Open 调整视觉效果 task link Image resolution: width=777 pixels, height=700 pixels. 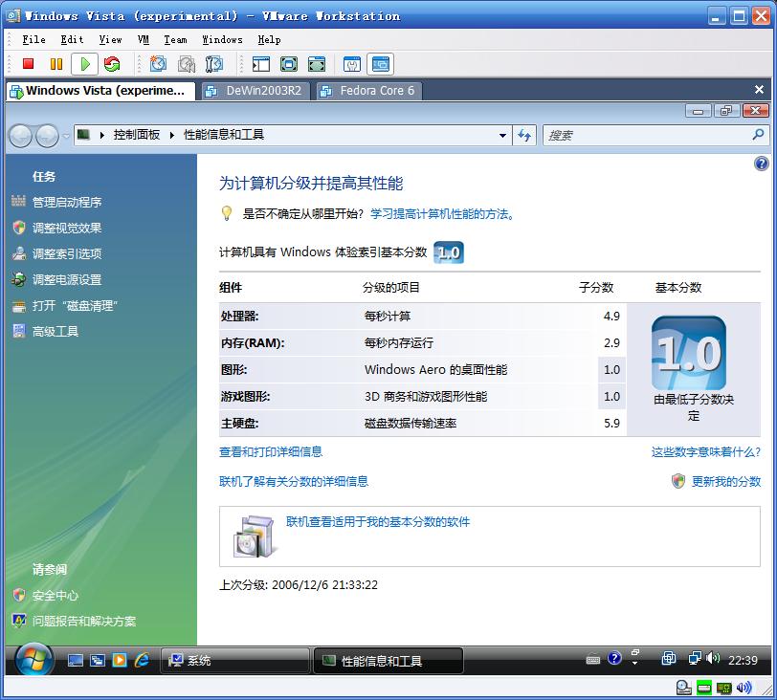(67, 228)
